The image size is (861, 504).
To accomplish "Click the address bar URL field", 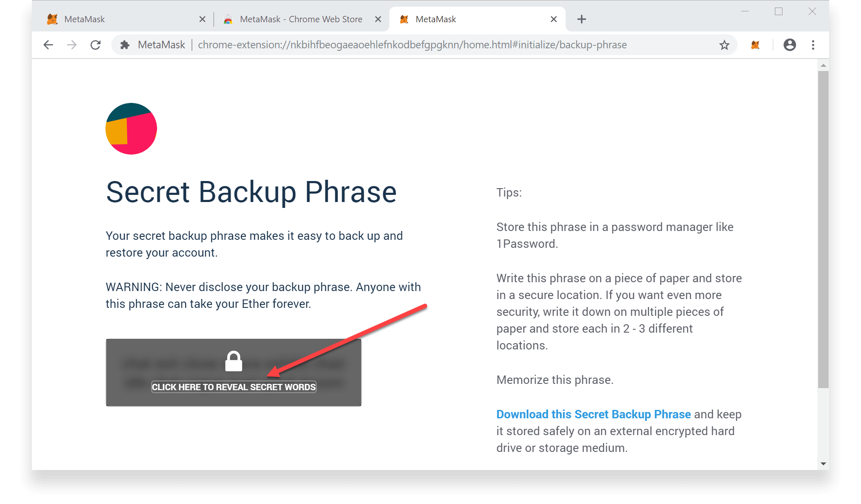I will pyautogui.click(x=412, y=45).
